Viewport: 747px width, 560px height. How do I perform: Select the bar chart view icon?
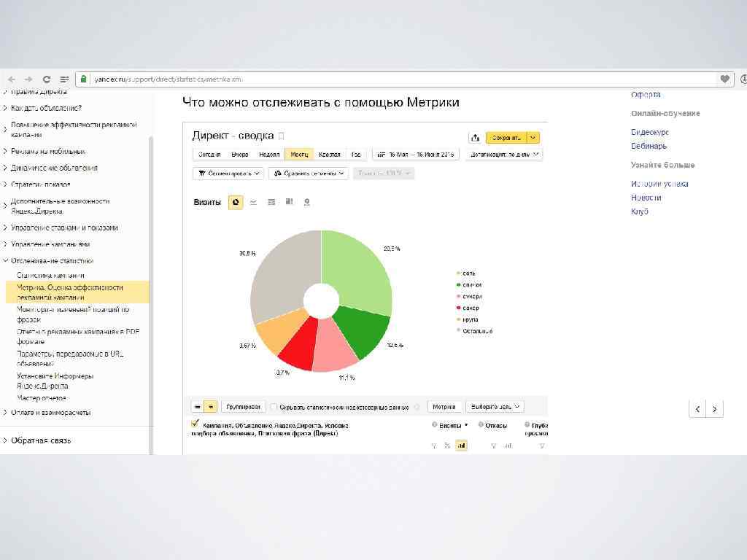[x=289, y=202]
